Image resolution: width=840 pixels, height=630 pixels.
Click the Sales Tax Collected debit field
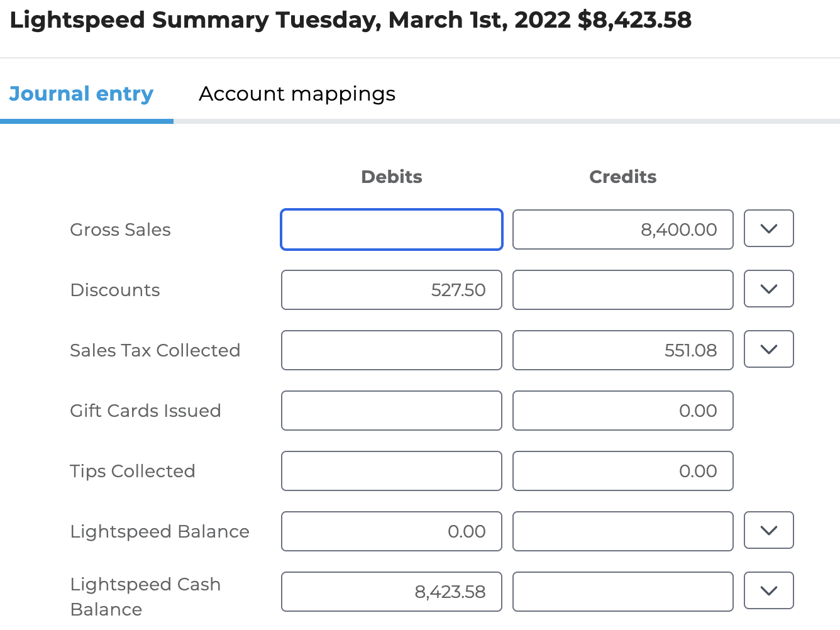pos(392,350)
